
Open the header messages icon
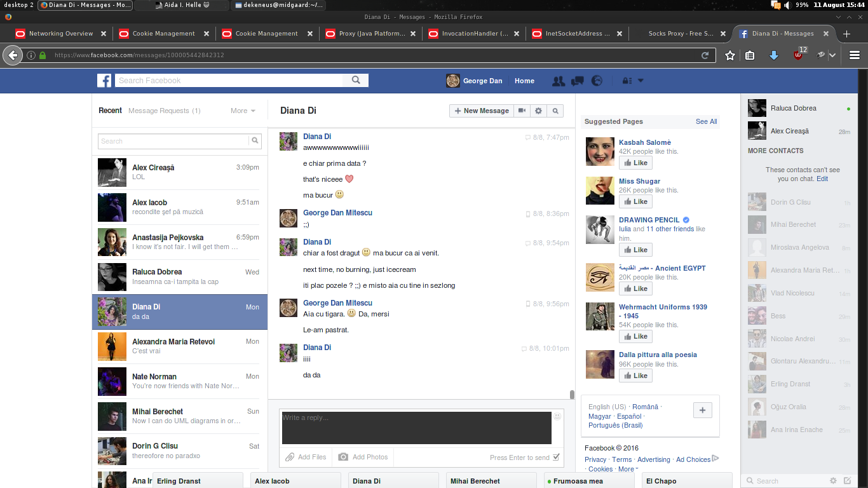coord(578,81)
